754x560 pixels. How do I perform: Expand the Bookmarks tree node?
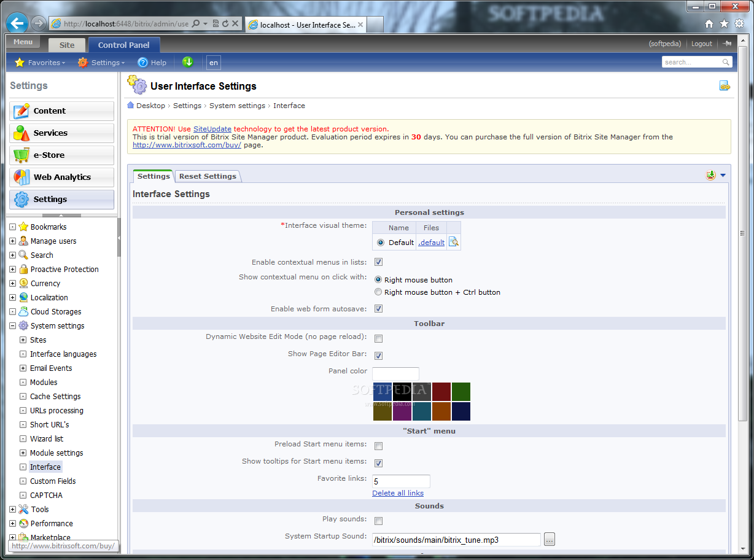(12, 227)
